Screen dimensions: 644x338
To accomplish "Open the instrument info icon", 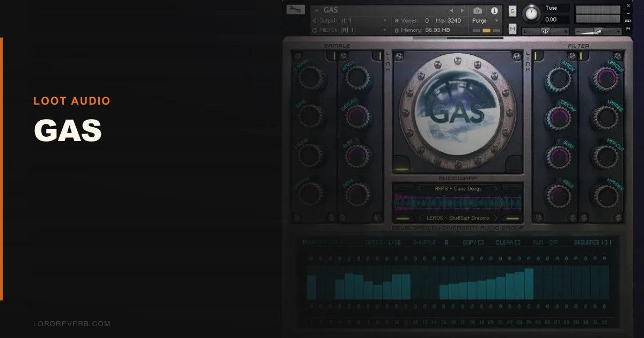I will [x=494, y=10].
